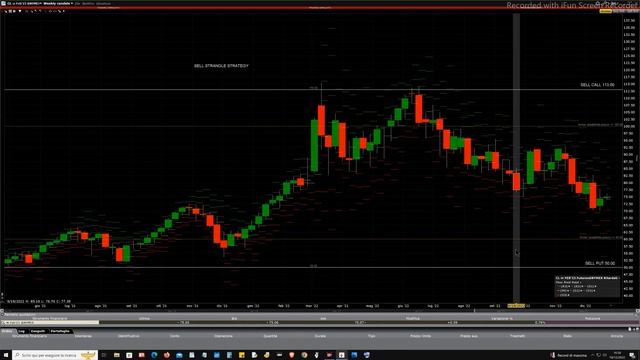
Task: Launch Brave browser from the taskbar
Action: 291,355
